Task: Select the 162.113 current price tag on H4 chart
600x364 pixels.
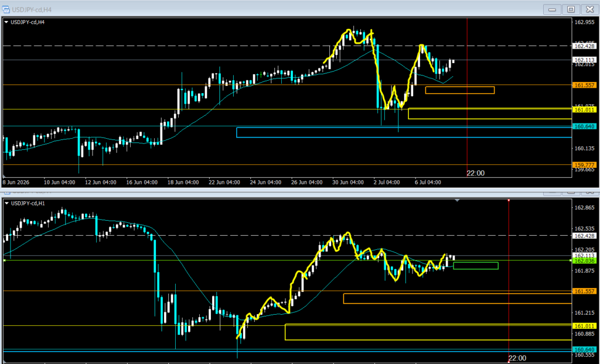Action: click(584, 60)
